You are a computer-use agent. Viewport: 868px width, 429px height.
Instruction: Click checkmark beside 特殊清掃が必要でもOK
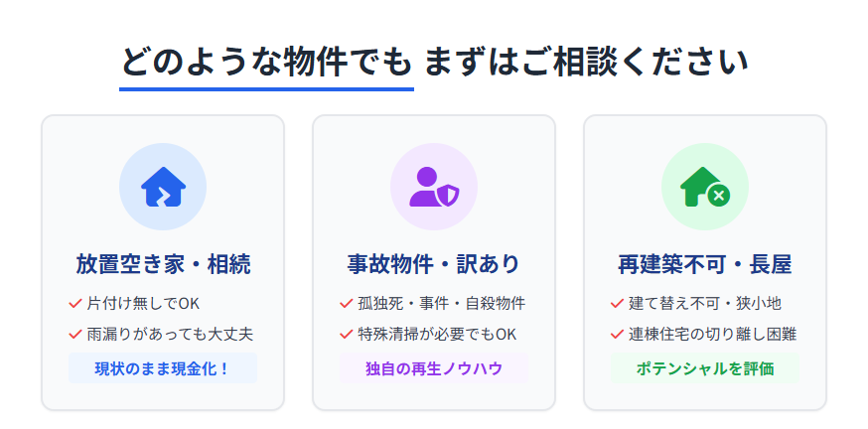tap(346, 335)
